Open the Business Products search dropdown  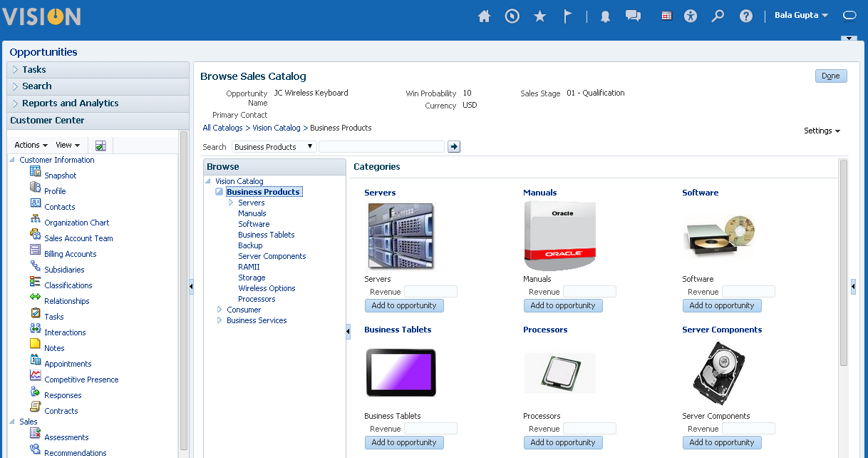coord(274,146)
